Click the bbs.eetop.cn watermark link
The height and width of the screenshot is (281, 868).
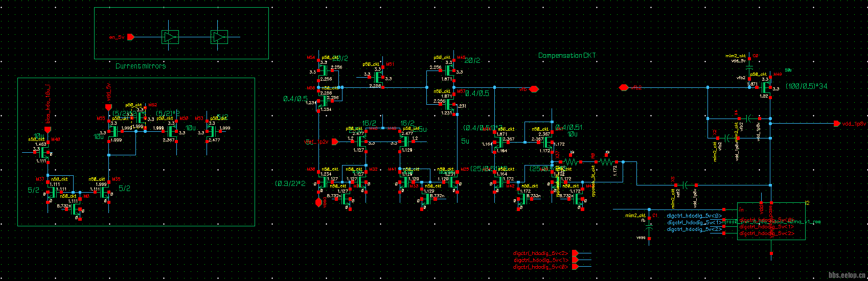847,275
